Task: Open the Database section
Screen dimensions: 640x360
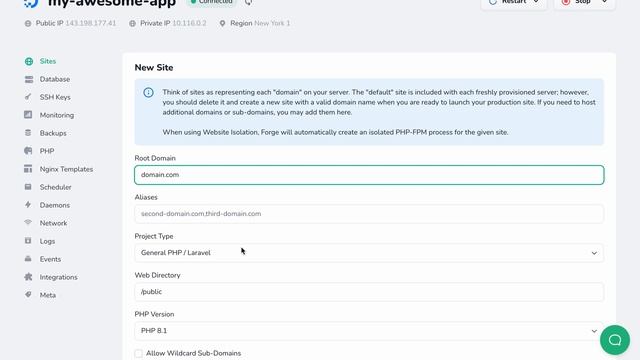Action: point(55,79)
